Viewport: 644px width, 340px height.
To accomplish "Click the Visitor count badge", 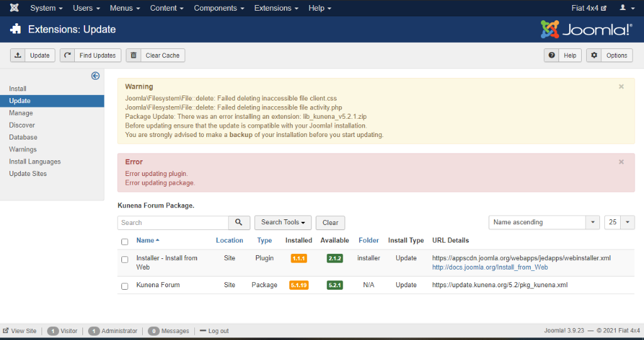I will (53, 331).
